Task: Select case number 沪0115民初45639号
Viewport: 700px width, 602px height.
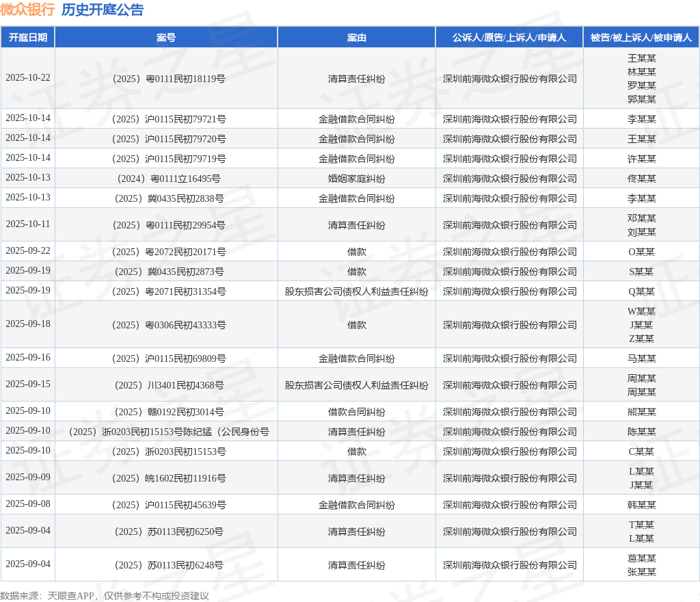Action: (169, 505)
